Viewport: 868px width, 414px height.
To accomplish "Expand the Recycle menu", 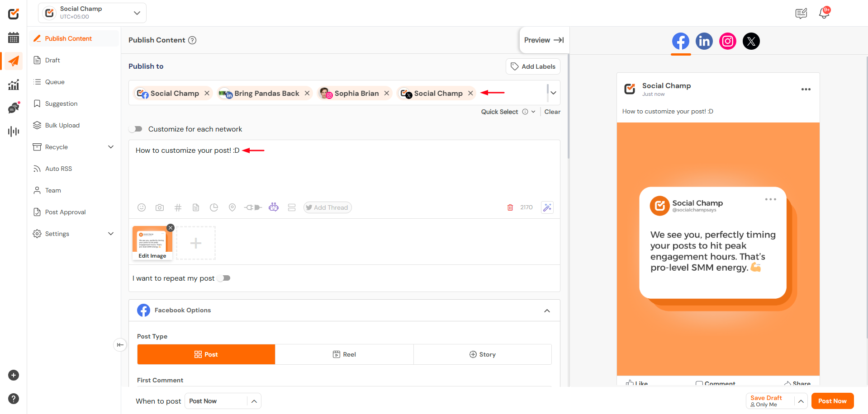I will pyautogui.click(x=111, y=147).
